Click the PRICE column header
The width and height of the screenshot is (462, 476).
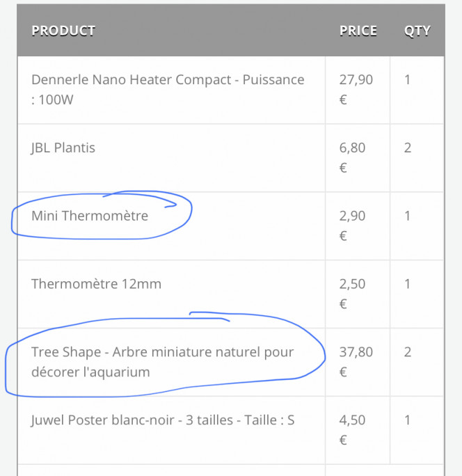[x=358, y=31]
